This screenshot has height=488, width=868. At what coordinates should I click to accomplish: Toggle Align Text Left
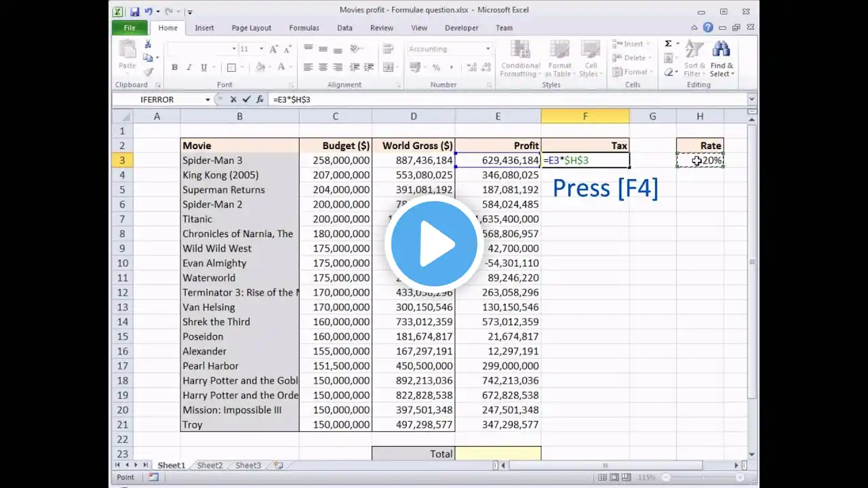(309, 67)
